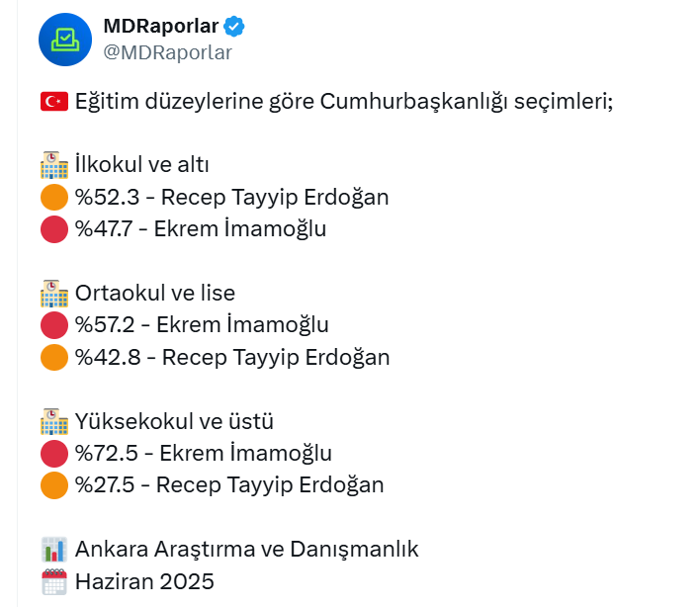Click the red circle beside %47.7 İmamoğlu
700x607 pixels.
54,229
